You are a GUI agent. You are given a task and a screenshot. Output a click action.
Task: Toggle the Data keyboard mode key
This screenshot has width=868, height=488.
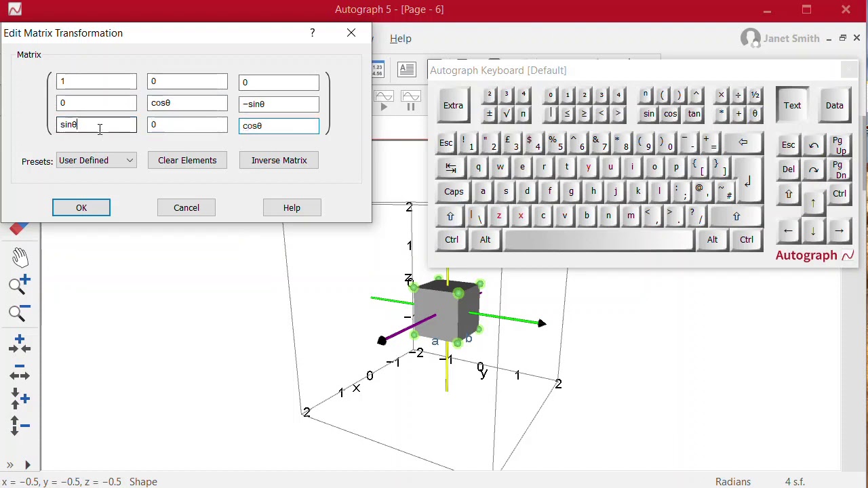834,106
